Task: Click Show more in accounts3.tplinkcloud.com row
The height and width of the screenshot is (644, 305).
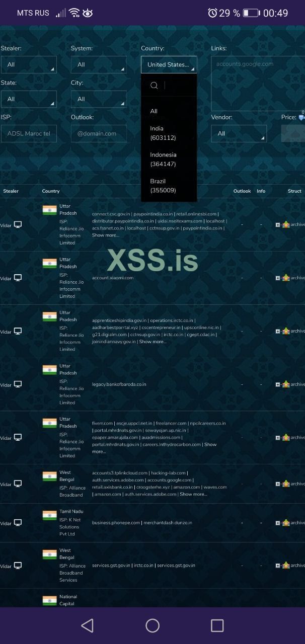Action: [193, 494]
